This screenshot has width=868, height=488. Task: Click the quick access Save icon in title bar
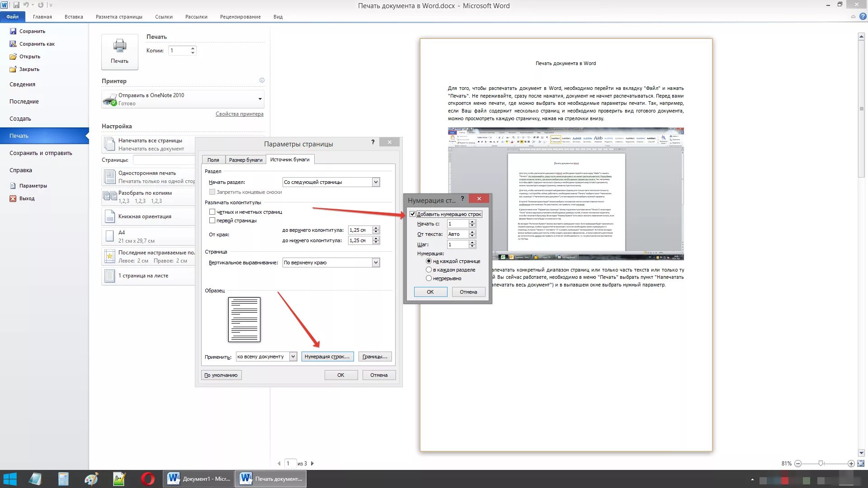pyautogui.click(x=16, y=5)
